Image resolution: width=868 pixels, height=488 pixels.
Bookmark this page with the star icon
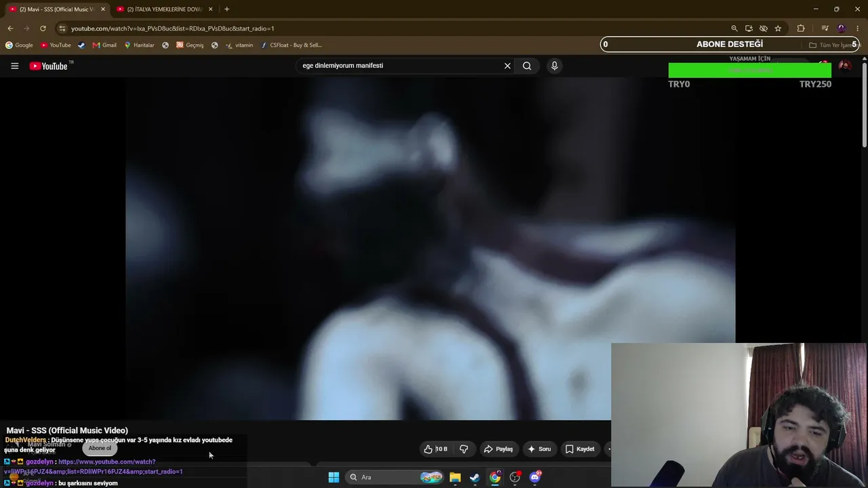778,28
